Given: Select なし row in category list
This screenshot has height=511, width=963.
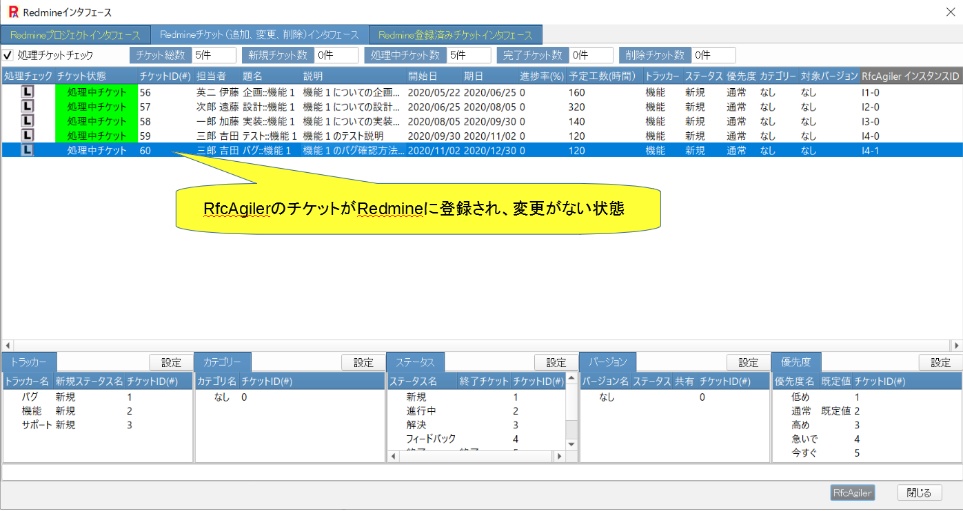Looking at the screenshot, I should (290, 397).
